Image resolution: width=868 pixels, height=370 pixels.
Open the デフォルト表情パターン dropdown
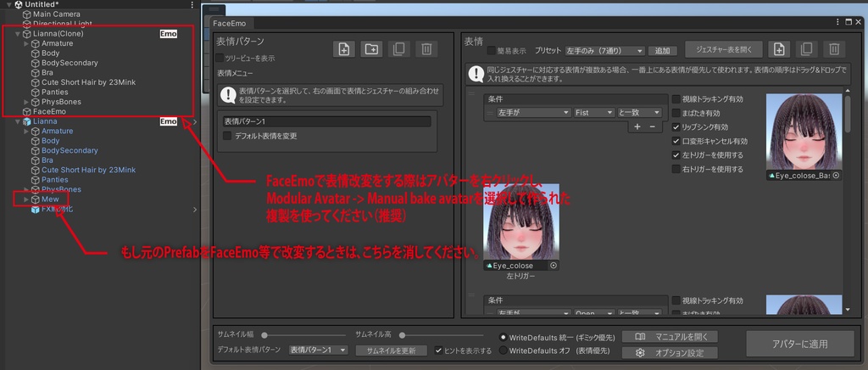319,350
